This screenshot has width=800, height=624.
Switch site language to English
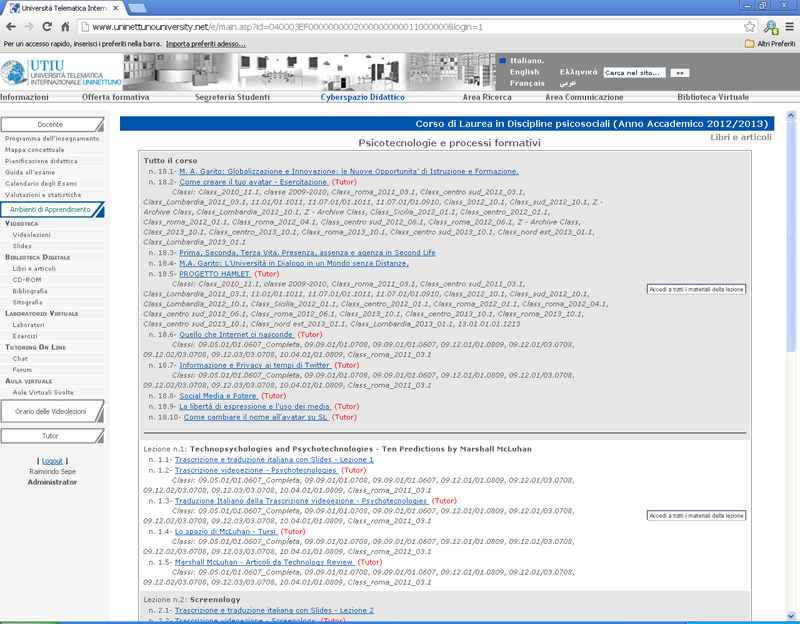[524, 72]
